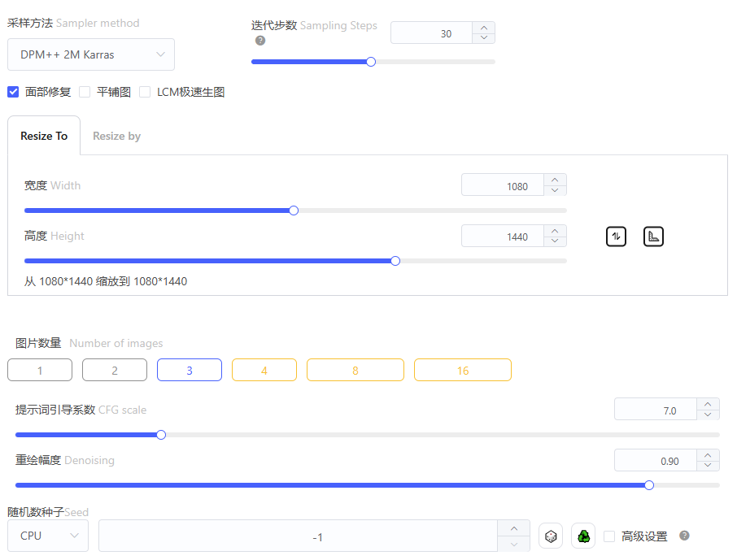Decrease CFG scale with down arrow
Image resolution: width=737 pixels, height=560 pixels.
point(708,415)
